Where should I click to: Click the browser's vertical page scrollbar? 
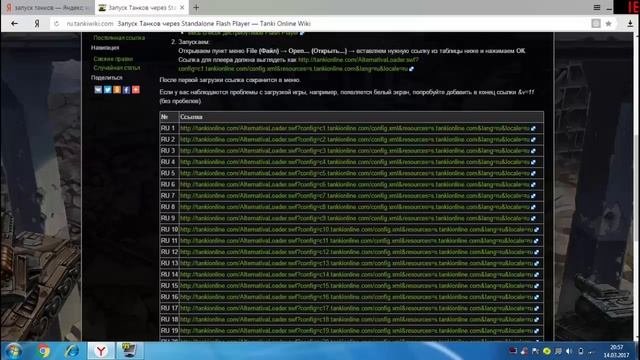pos(636,186)
